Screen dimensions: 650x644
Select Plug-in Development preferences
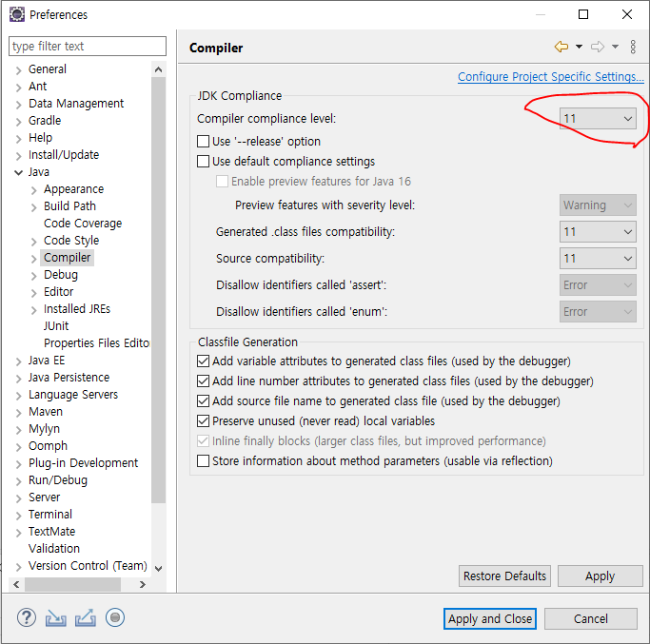click(84, 463)
